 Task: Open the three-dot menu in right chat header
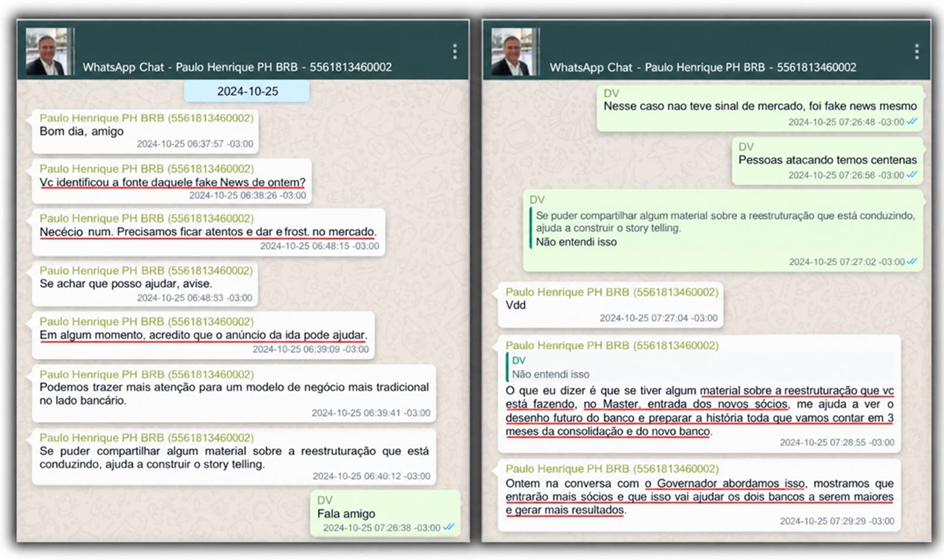point(917,52)
